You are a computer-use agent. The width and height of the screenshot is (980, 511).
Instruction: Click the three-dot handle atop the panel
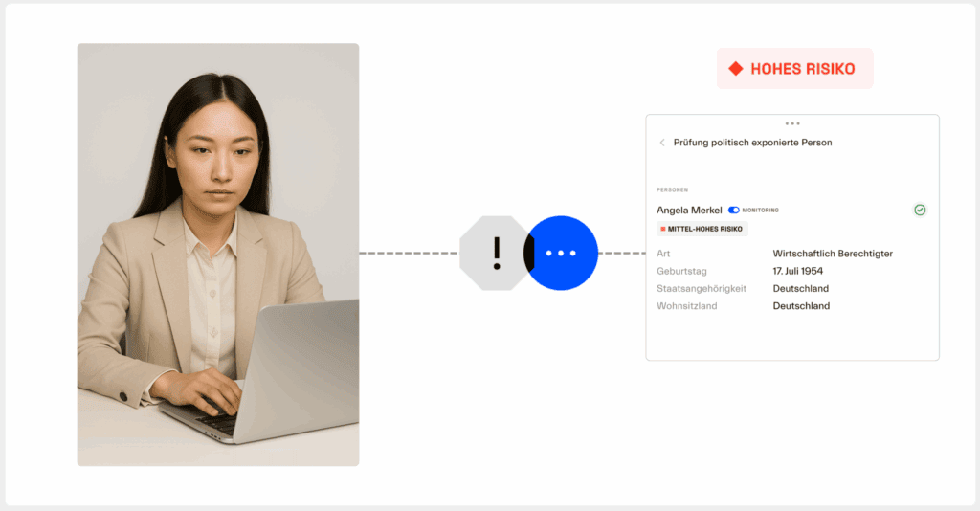[x=791, y=123]
